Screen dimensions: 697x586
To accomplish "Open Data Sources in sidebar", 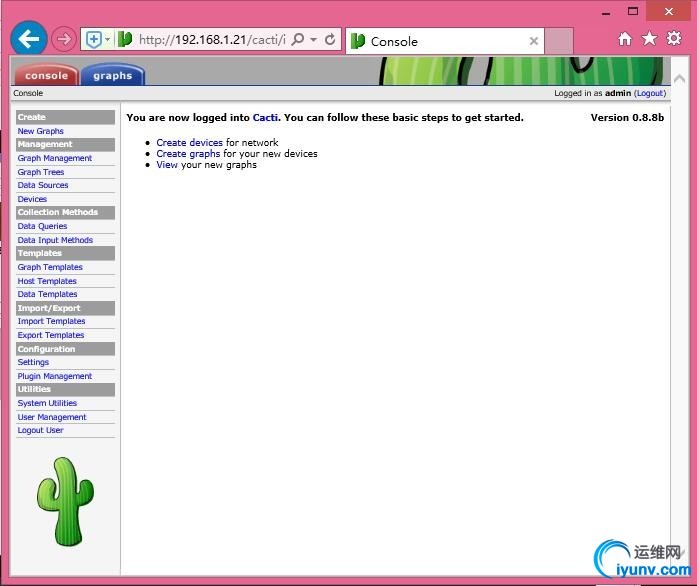I will pos(43,185).
